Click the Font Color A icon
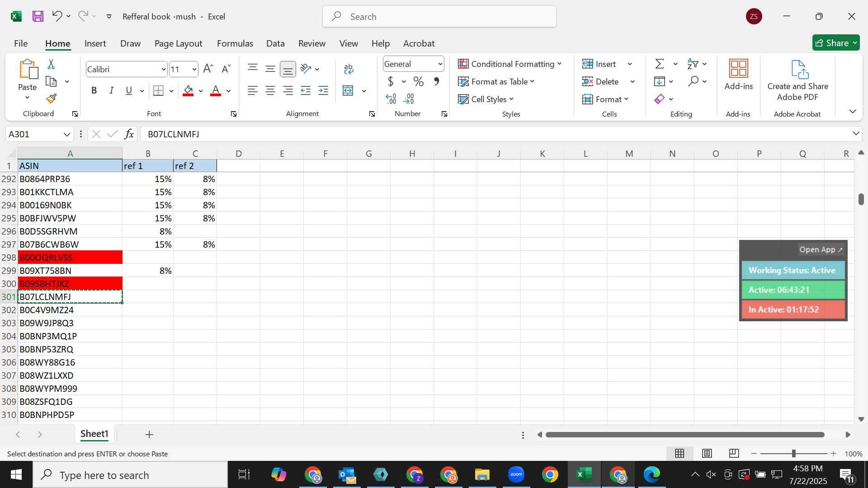The image size is (868, 488). tap(216, 91)
